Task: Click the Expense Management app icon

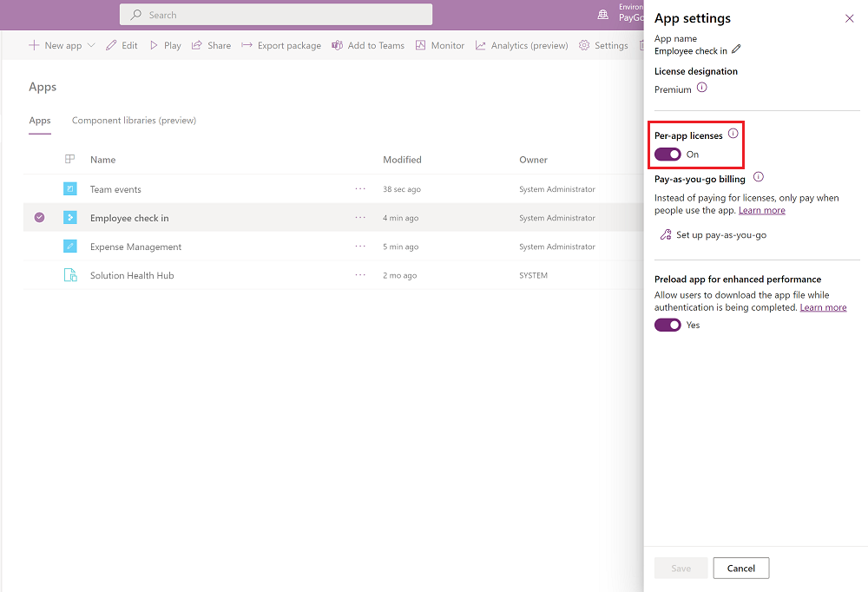Action: coord(70,247)
